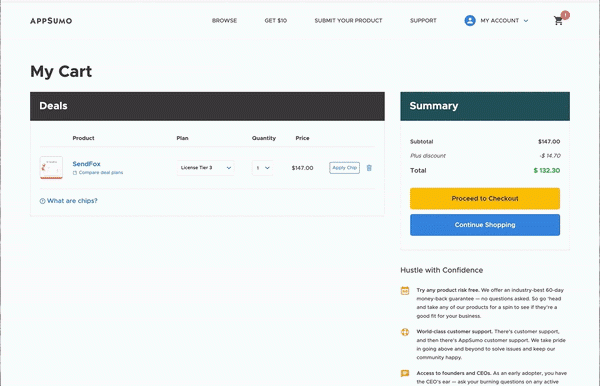Open the Get $10 menu item
The width and height of the screenshot is (600, 386).
[276, 21]
